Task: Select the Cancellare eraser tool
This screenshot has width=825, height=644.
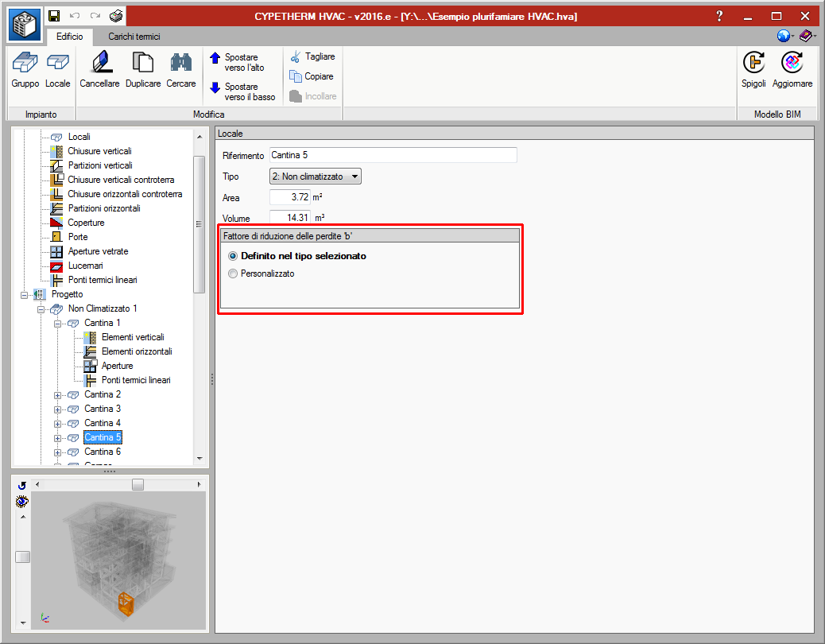Action: tap(100, 63)
